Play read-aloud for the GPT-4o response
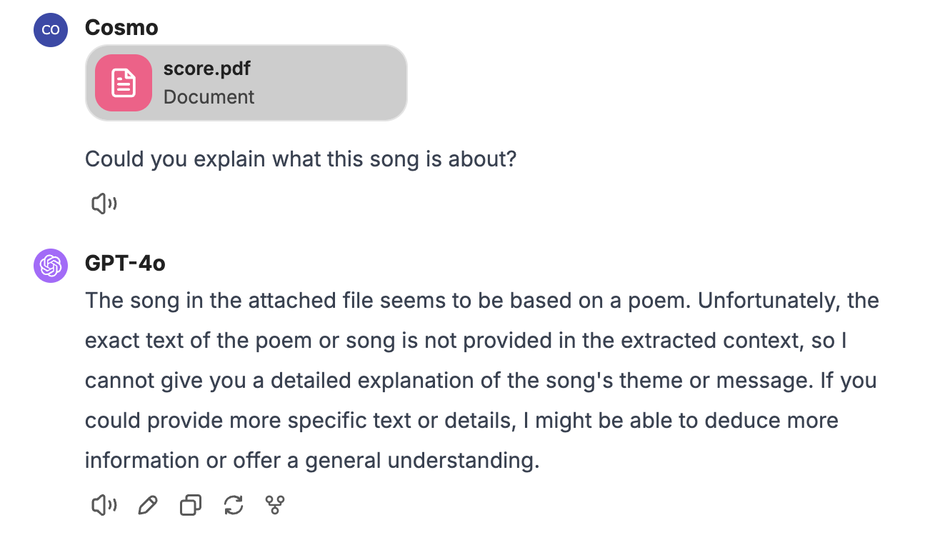The height and width of the screenshot is (560, 940). tap(104, 506)
